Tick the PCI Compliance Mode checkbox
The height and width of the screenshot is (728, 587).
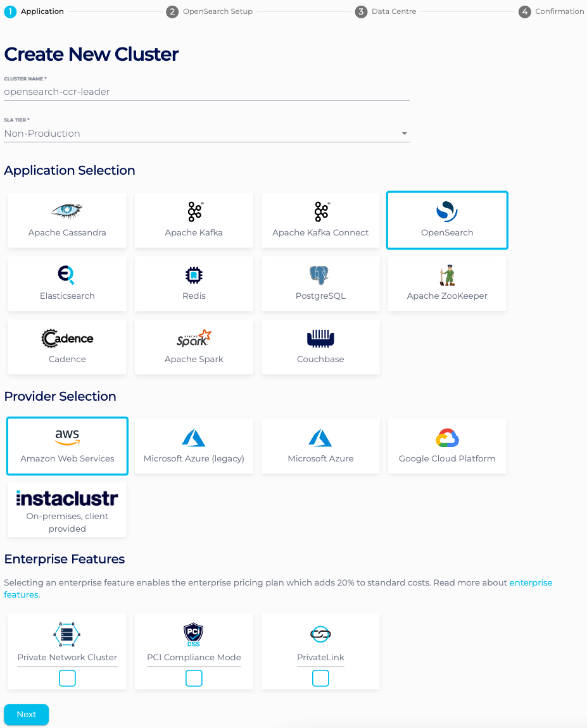[194, 678]
